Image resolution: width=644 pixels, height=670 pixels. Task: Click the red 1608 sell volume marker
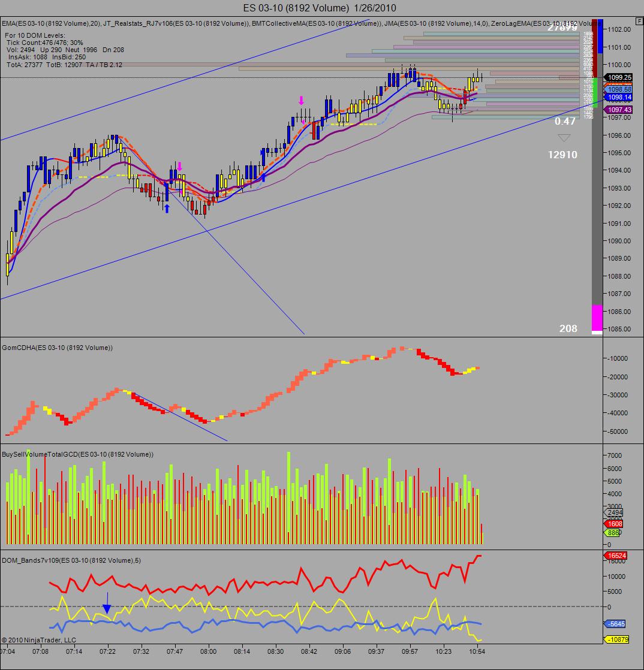tap(613, 523)
